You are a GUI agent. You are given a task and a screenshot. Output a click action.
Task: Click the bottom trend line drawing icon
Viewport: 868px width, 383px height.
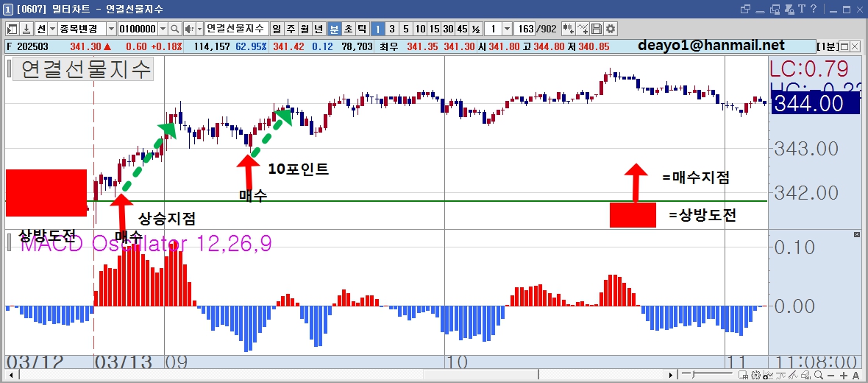[x=793, y=375]
